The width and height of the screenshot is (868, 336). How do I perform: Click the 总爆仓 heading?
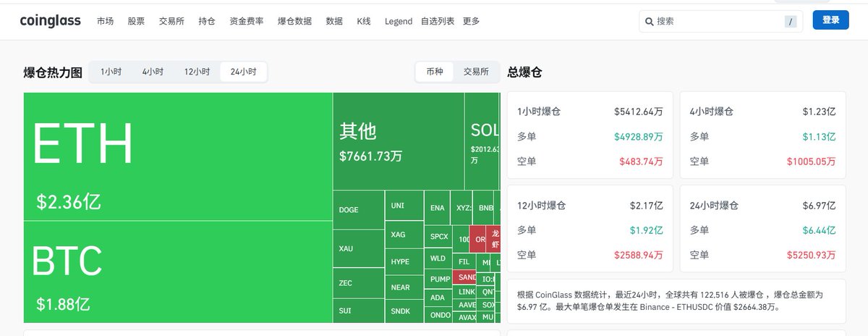[x=525, y=72]
